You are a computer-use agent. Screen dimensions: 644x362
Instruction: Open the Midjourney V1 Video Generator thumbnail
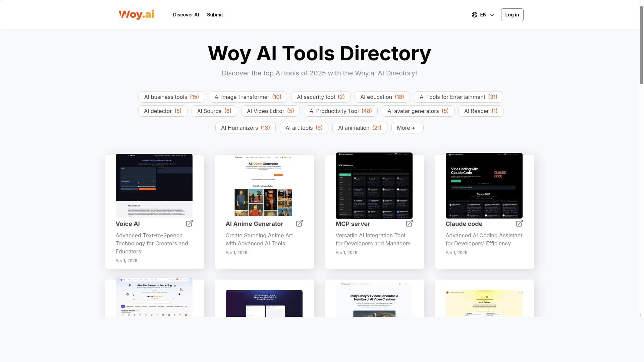pyautogui.click(x=374, y=300)
